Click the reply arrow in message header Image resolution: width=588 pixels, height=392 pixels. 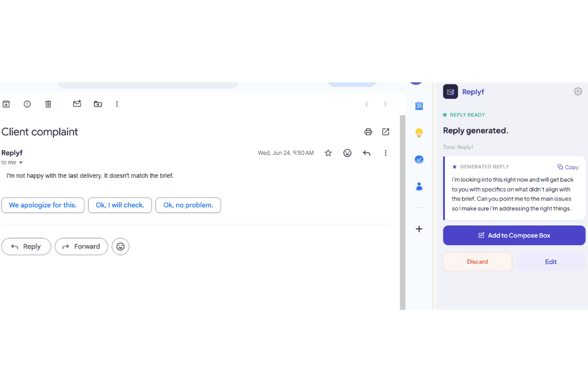tap(367, 153)
